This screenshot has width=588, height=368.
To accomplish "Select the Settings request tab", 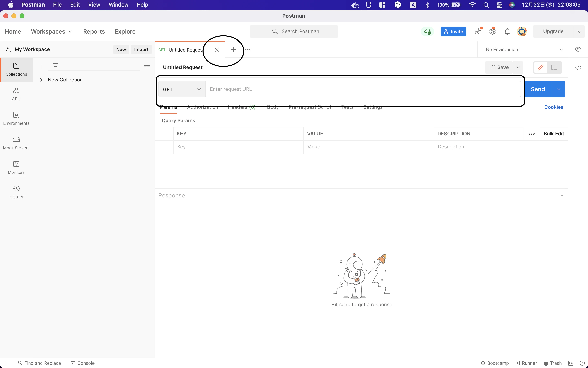I will 373,107.
